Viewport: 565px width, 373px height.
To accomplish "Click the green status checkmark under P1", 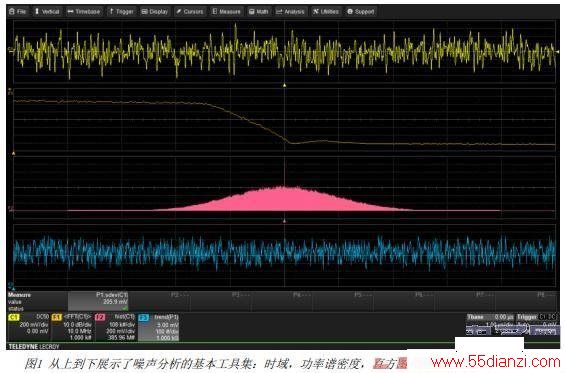I will coord(125,308).
